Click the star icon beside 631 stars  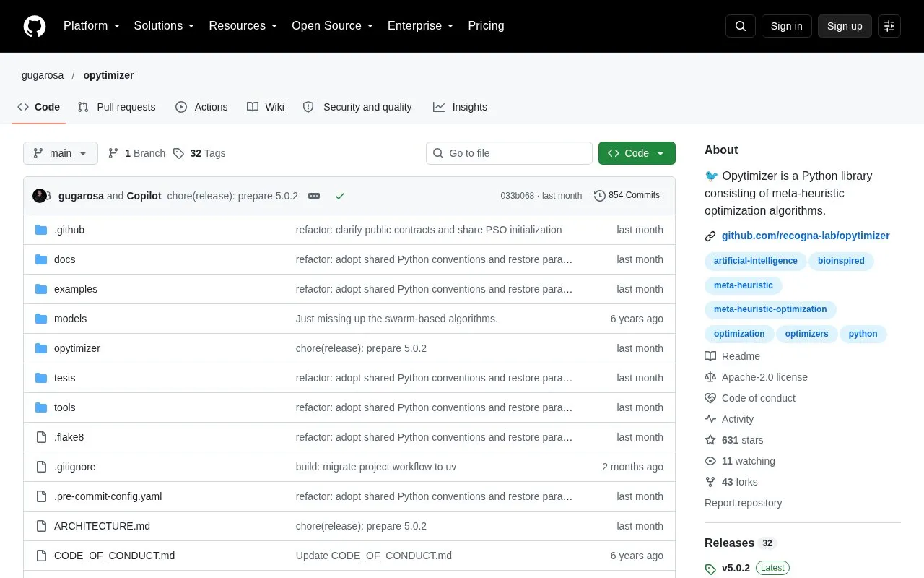[710, 440]
